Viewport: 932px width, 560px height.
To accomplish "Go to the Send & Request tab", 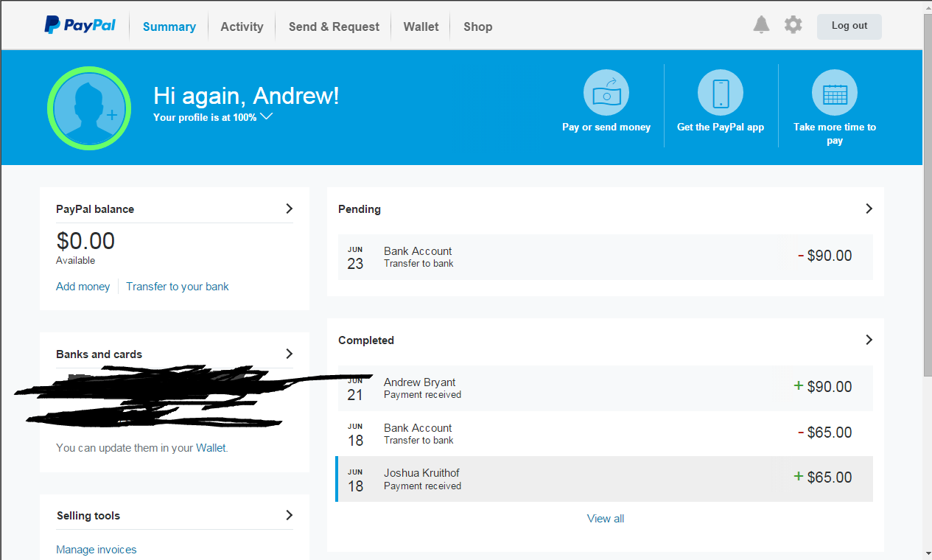I will click(x=334, y=27).
